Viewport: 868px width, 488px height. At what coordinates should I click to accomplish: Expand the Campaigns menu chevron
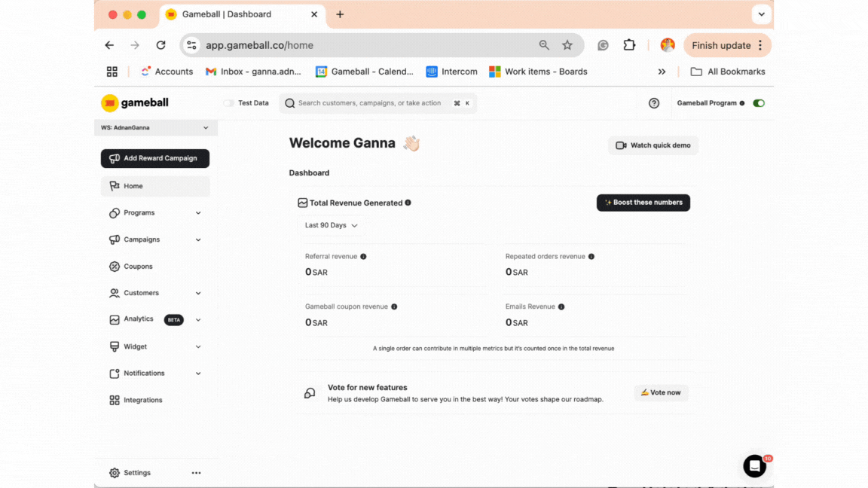pyautogui.click(x=198, y=239)
